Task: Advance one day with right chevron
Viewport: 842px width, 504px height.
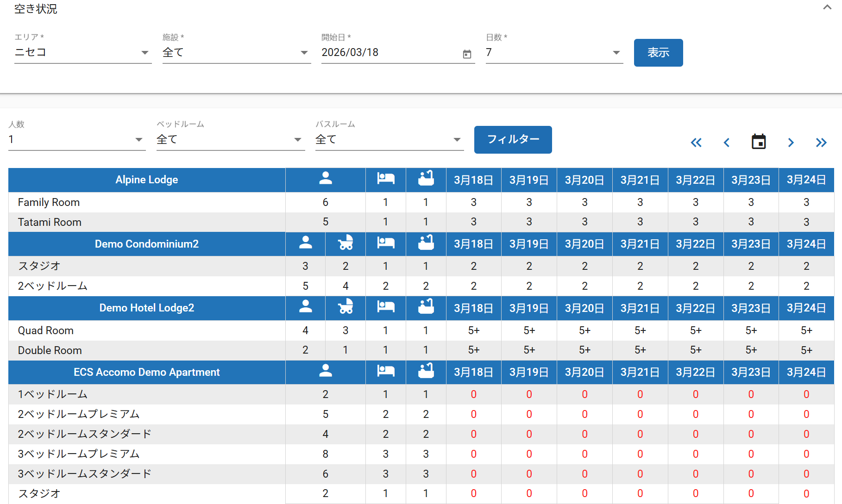Action: tap(791, 143)
